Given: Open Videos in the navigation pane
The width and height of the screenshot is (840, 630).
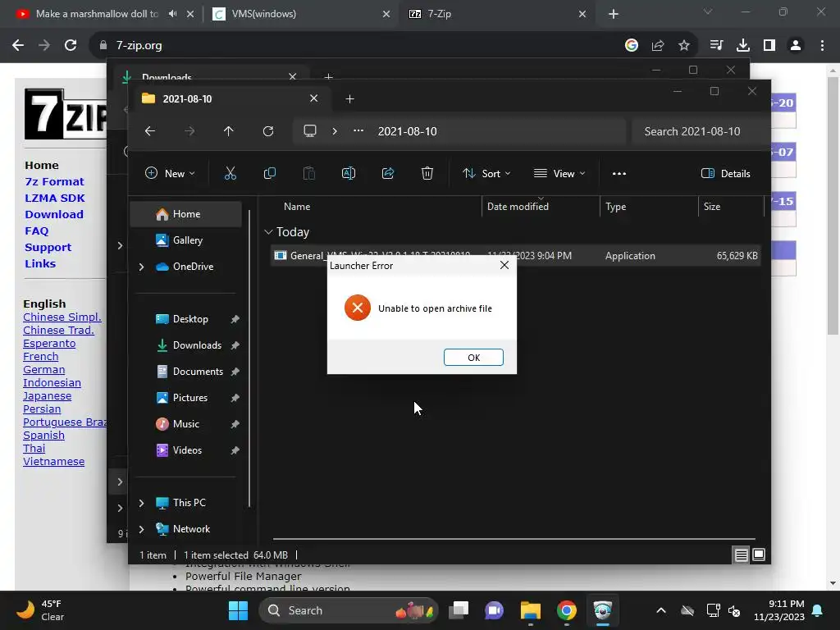Looking at the screenshot, I should pyautogui.click(x=186, y=450).
